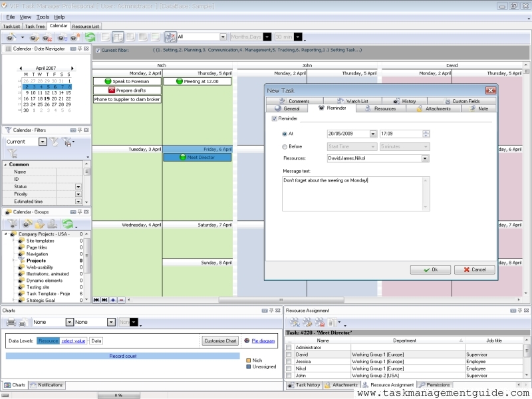Check the John resource checkbox
This screenshot has width=532, height=399.
(289, 376)
